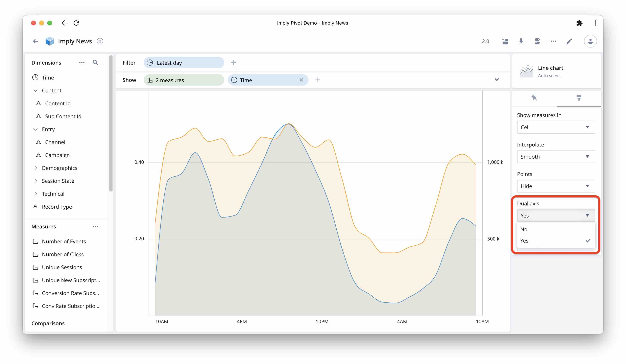The height and width of the screenshot is (364, 626).
Task: Open the options toggles icon in the toolbar
Action: click(x=537, y=41)
